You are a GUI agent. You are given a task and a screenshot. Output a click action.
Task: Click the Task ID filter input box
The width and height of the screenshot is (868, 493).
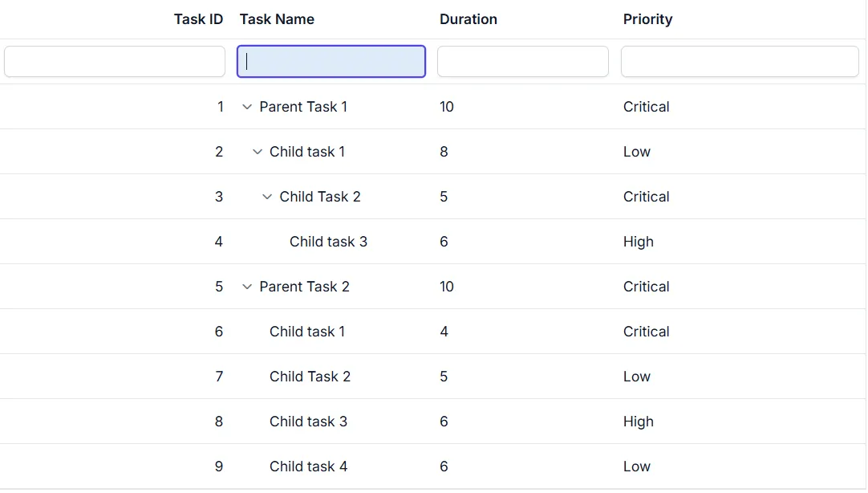(x=115, y=62)
